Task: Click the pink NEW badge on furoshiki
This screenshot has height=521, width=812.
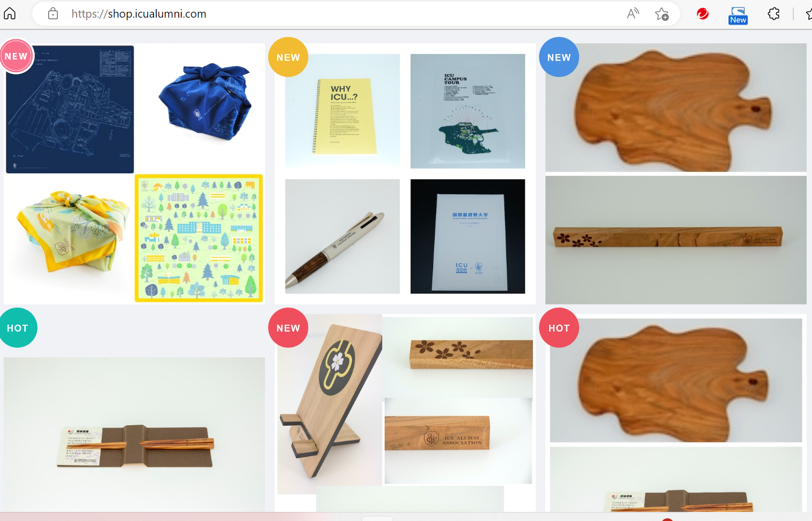Action: [16, 56]
